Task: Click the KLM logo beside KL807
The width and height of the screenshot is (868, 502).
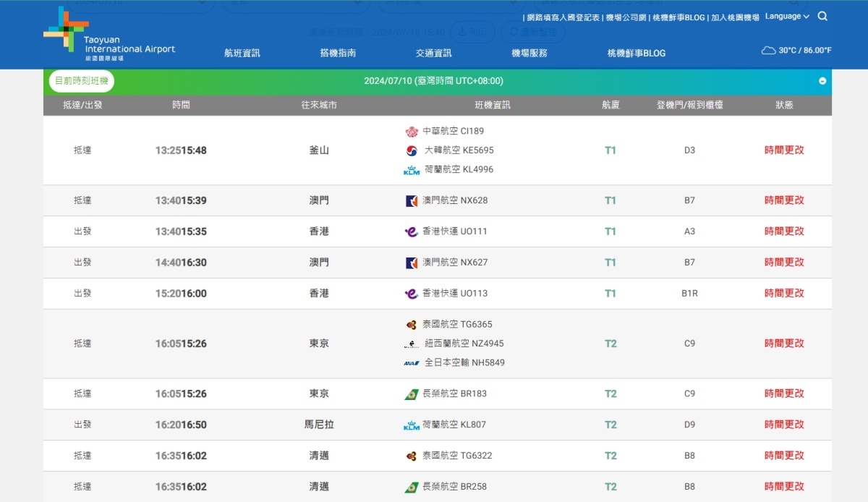Action: pyautogui.click(x=412, y=425)
